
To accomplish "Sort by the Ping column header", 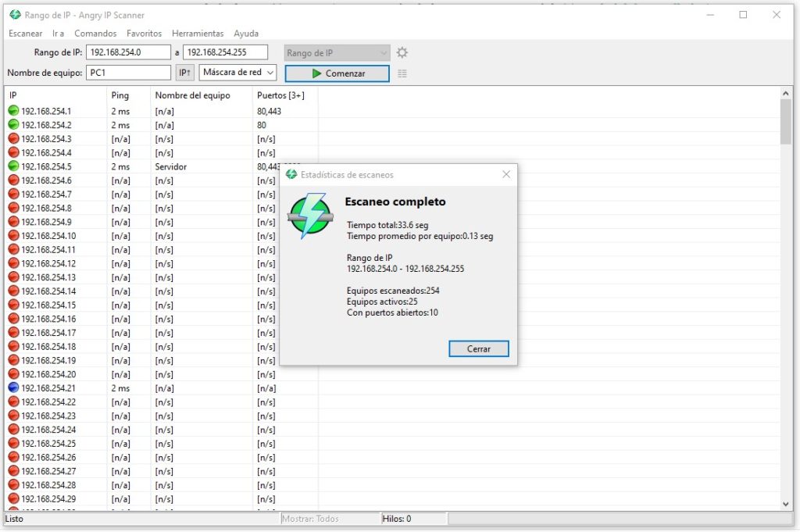I will (129, 95).
